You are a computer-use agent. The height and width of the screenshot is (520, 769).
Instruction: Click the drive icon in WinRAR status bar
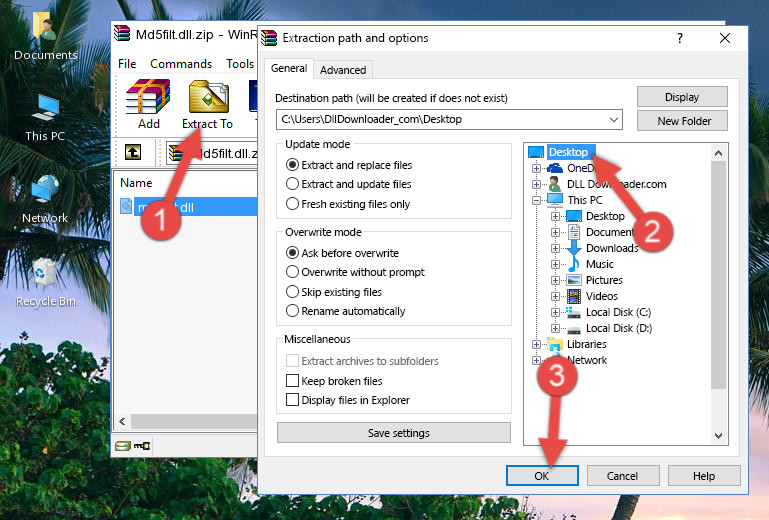123,445
